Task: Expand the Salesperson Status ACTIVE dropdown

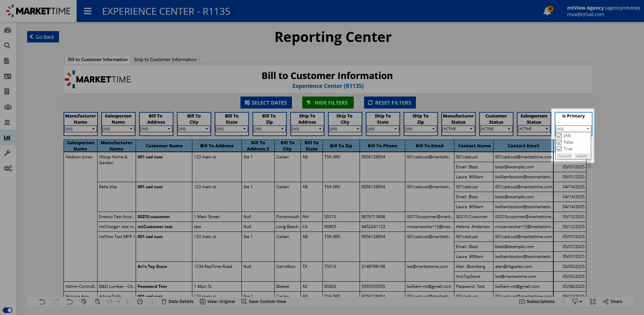Action: tap(534, 129)
